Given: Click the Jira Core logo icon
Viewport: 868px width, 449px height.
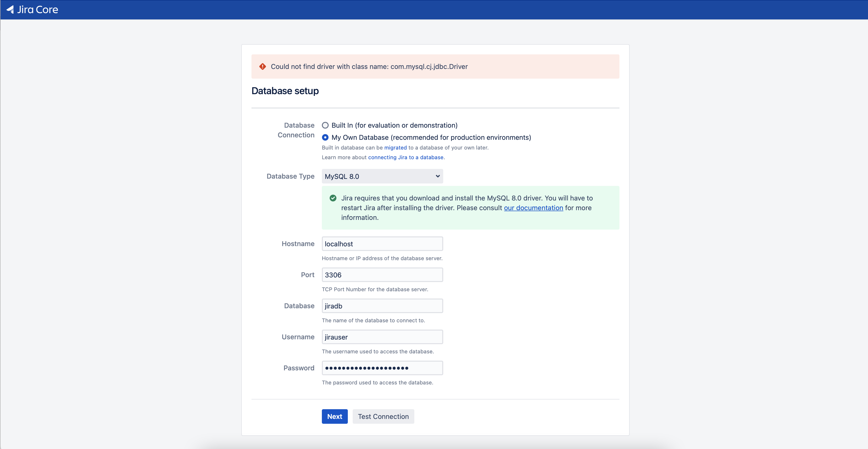Looking at the screenshot, I should pyautogui.click(x=10, y=9).
